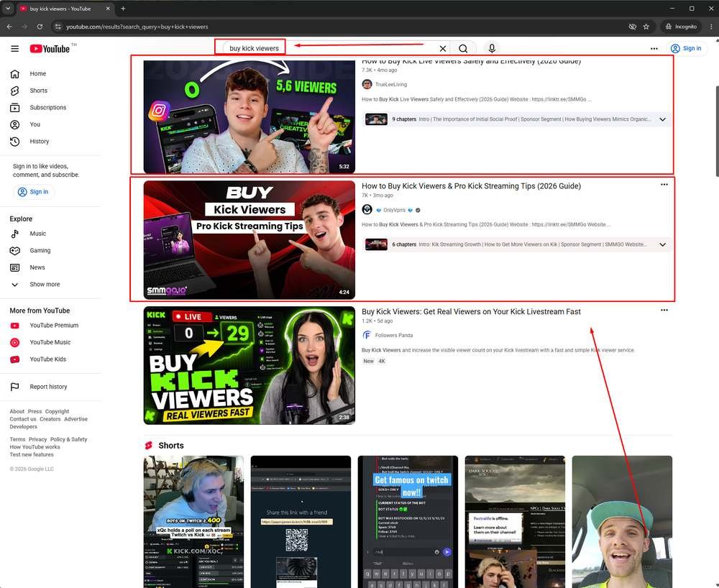Open the Get famous on twitch Short
719x588 pixels.
(x=408, y=522)
